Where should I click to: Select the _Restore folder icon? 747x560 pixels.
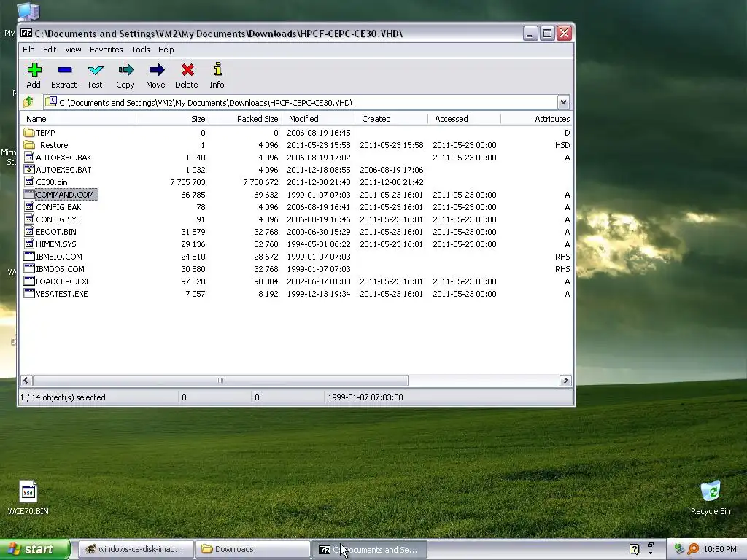pyautogui.click(x=29, y=145)
